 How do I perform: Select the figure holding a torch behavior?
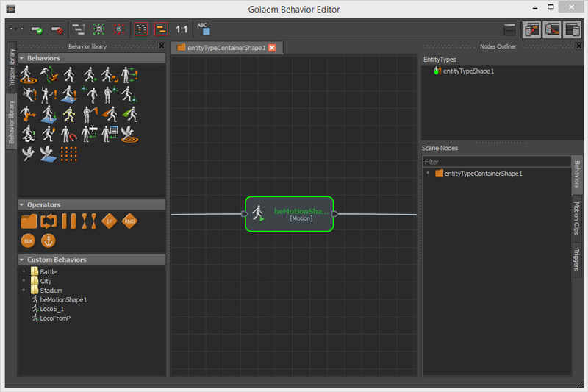click(x=49, y=134)
